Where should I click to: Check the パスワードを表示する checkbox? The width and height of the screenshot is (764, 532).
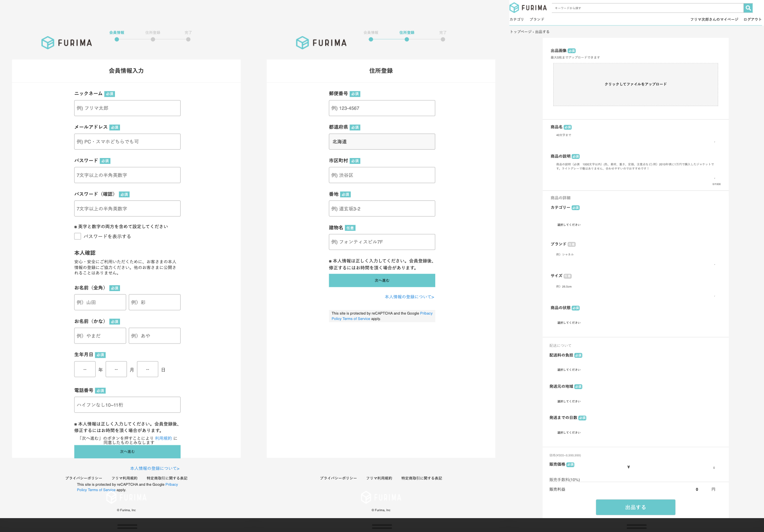(x=78, y=236)
